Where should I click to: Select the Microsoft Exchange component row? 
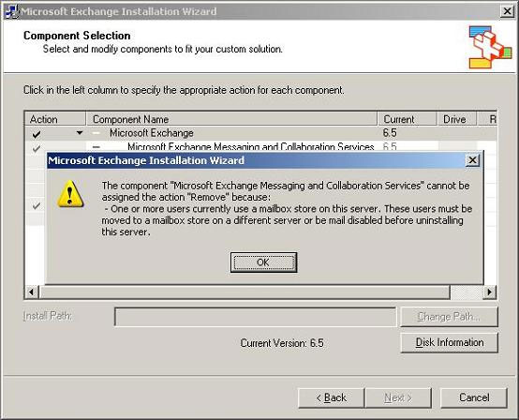click(x=260, y=133)
